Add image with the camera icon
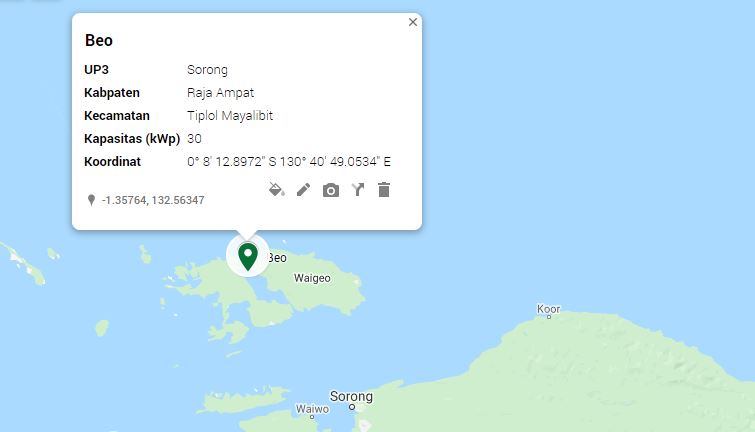Image resolution: width=755 pixels, height=432 pixels. click(331, 190)
